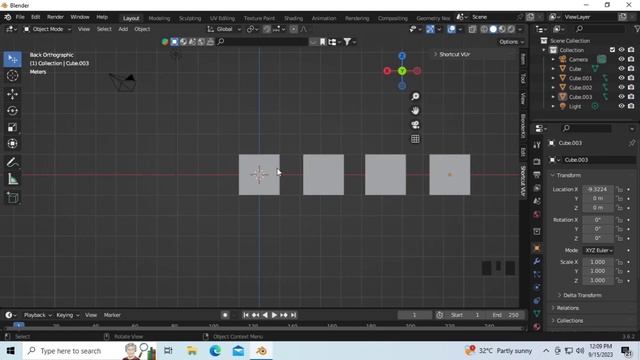The width and height of the screenshot is (640, 360).
Task: Toggle solid viewport shading mode
Action: 493,29
